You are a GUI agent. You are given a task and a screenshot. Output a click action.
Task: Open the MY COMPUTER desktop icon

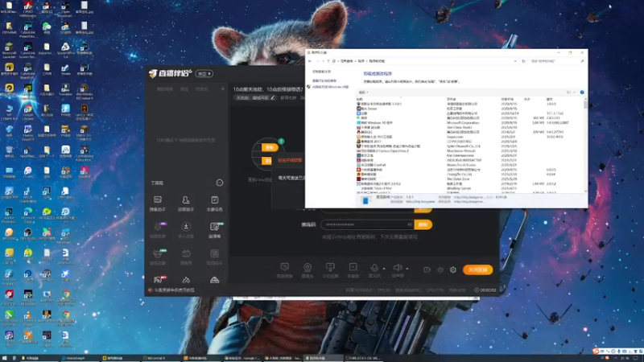[x=9, y=111]
